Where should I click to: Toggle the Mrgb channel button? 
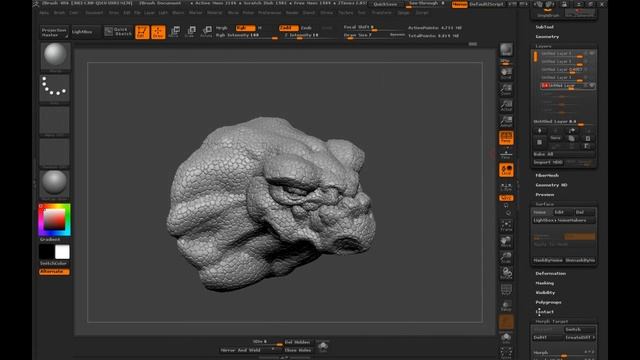pos(222,28)
